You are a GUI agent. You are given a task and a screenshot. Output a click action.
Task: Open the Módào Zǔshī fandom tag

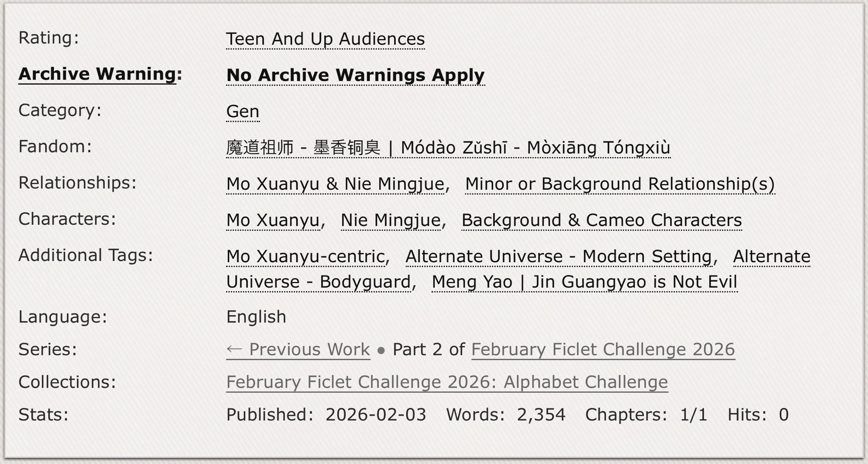[x=448, y=148]
